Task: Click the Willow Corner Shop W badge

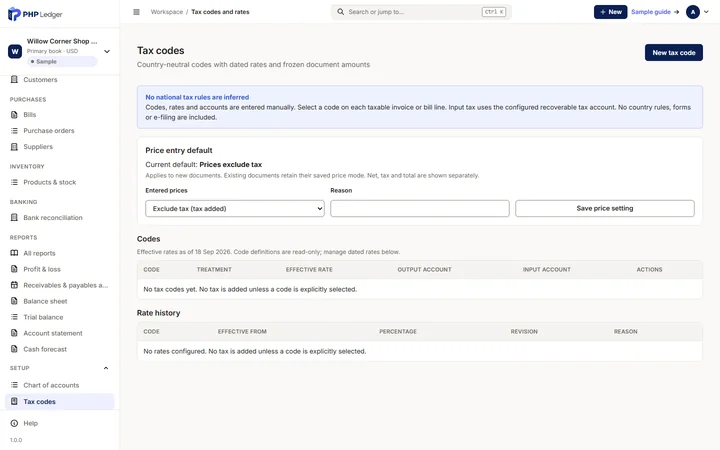Action: point(15,51)
